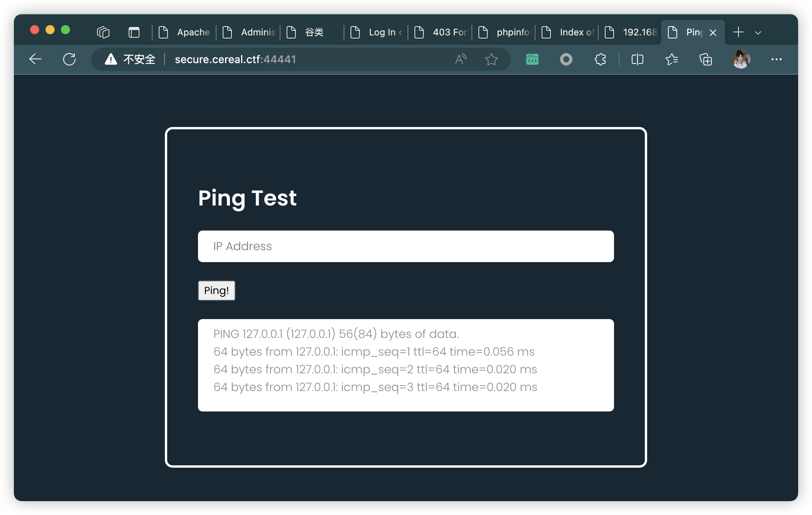Click the profile avatar picture

741,59
